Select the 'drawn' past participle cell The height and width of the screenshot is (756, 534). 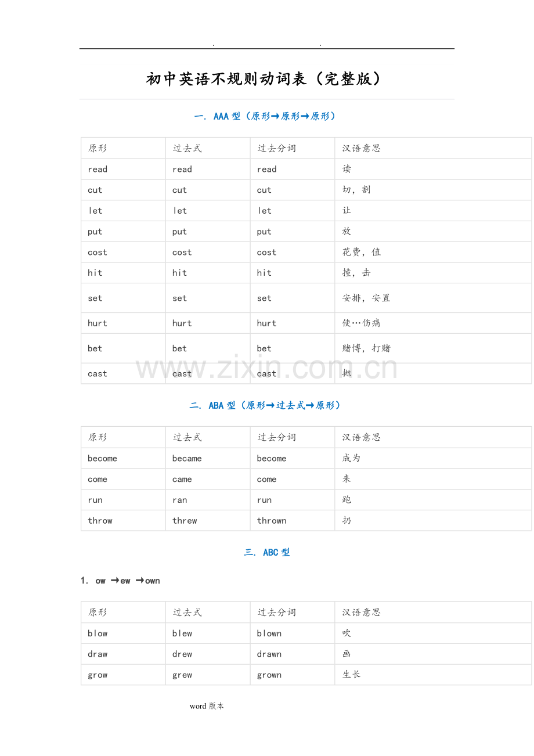[x=293, y=654]
